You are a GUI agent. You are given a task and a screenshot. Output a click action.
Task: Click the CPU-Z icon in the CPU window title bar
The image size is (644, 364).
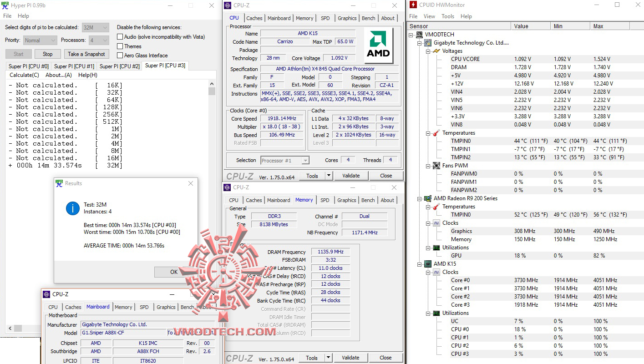tap(228, 5)
